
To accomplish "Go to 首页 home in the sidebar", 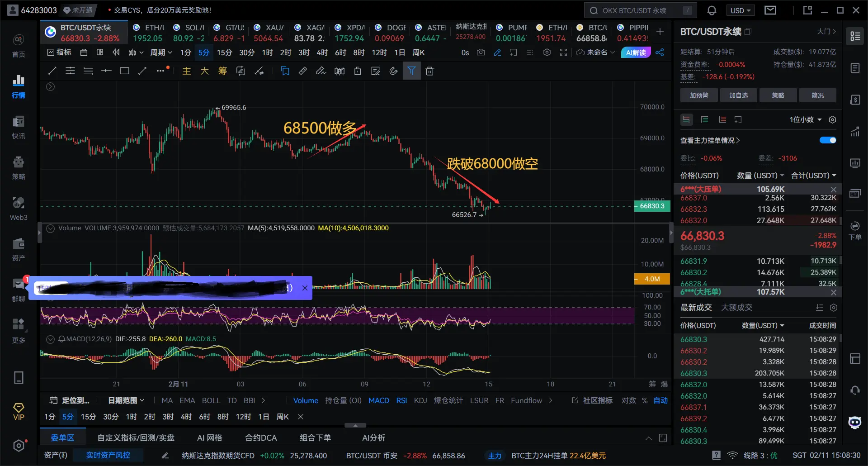I will click(19, 46).
